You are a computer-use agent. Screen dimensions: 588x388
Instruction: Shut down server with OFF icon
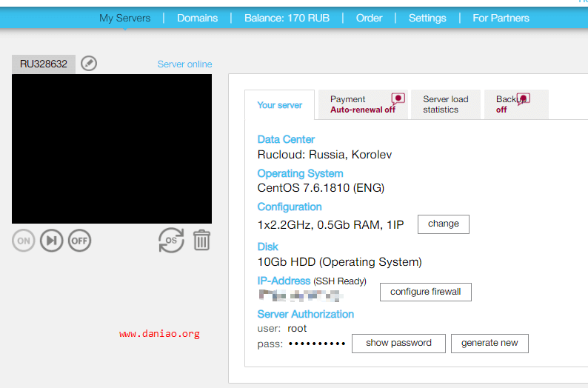[79, 241]
